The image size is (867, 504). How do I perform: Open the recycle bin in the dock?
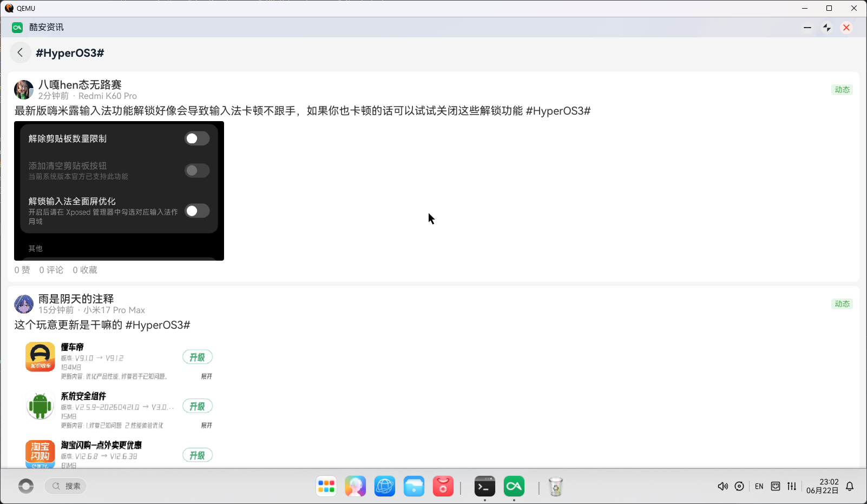(x=556, y=487)
